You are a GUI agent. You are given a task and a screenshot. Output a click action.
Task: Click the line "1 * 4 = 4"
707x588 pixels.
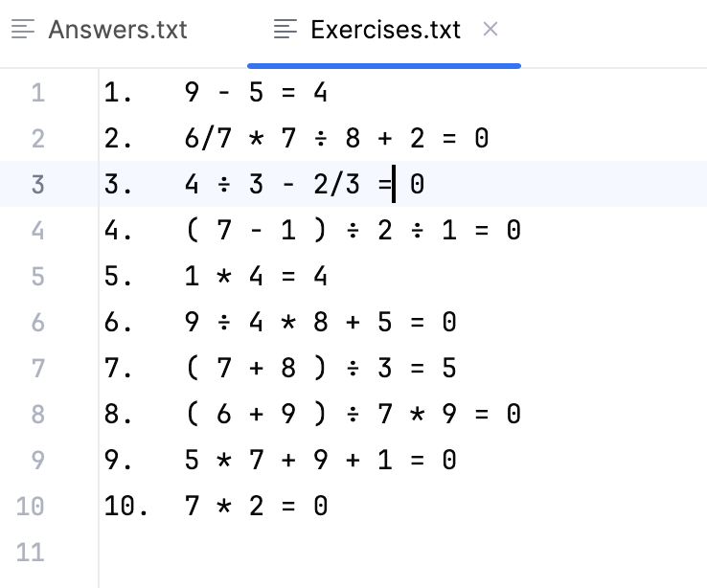(256, 277)
